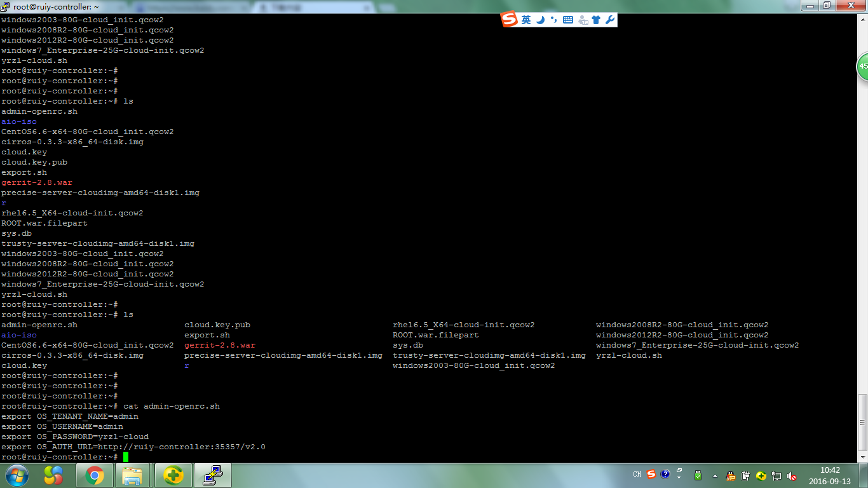Open the Sogou user account icon

[583, 20]
